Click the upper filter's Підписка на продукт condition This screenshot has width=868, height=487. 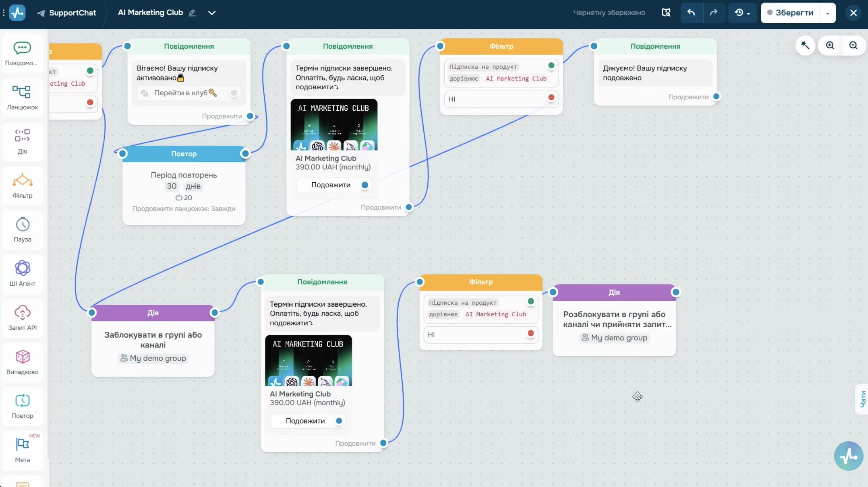[x=501, y=73]
